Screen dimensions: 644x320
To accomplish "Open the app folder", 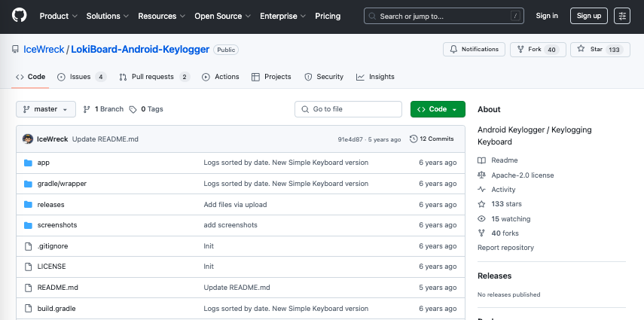I will click(x=43, y=163).
